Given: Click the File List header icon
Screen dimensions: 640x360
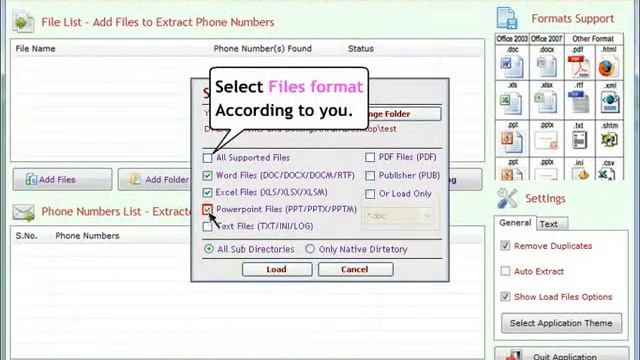Looking at the screenshot, I should (23, 22).
